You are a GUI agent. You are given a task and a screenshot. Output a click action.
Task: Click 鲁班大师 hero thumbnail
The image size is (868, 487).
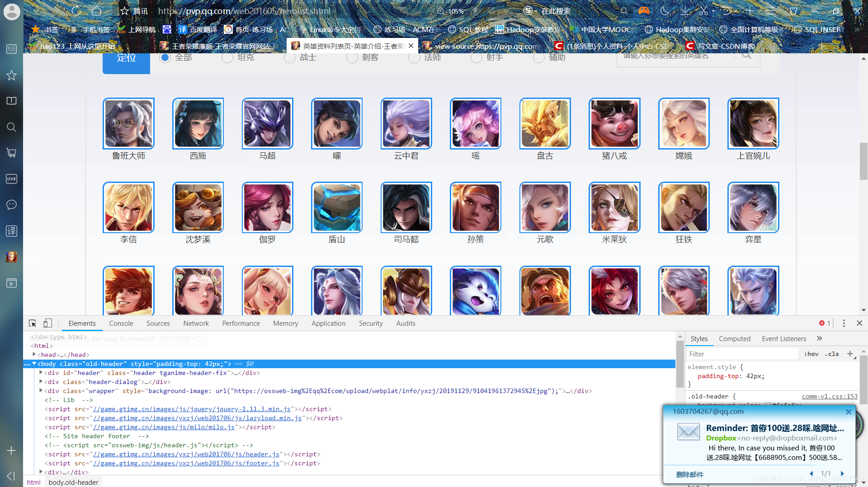coord(128,123)
